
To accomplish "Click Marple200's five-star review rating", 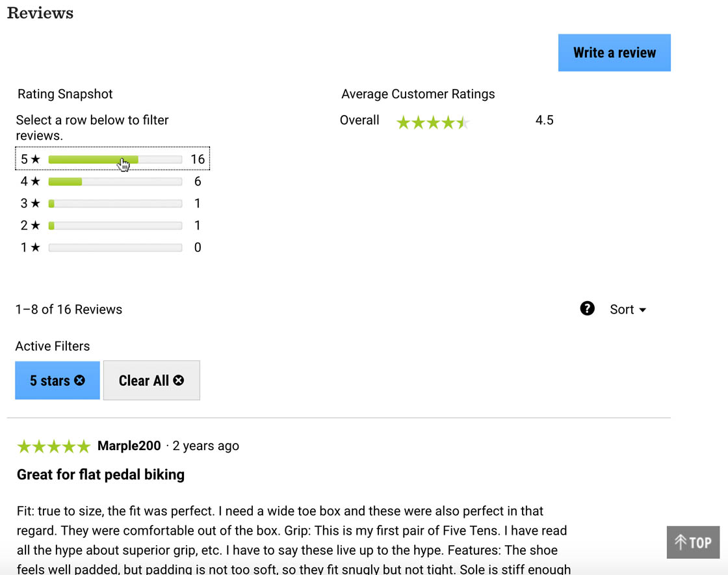I will [x=54, y=446].
